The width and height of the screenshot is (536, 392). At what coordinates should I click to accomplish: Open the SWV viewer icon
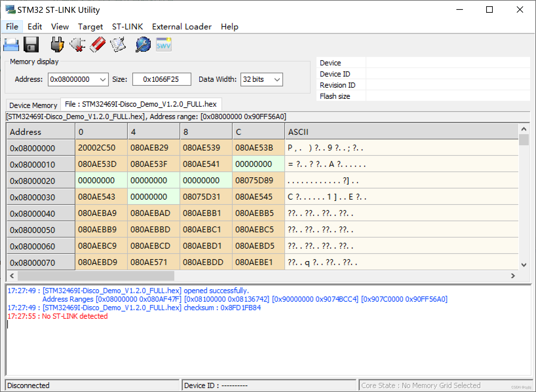[163, 45]
